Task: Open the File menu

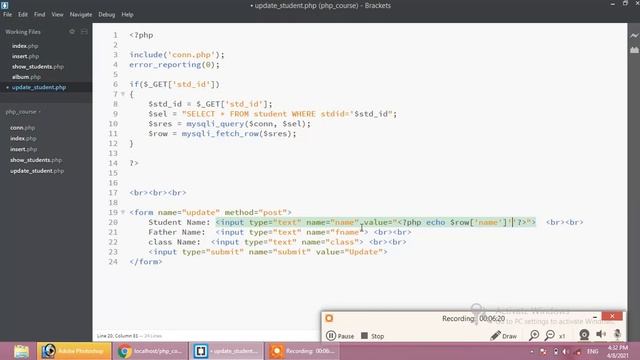Action: [x=7, y=14]
